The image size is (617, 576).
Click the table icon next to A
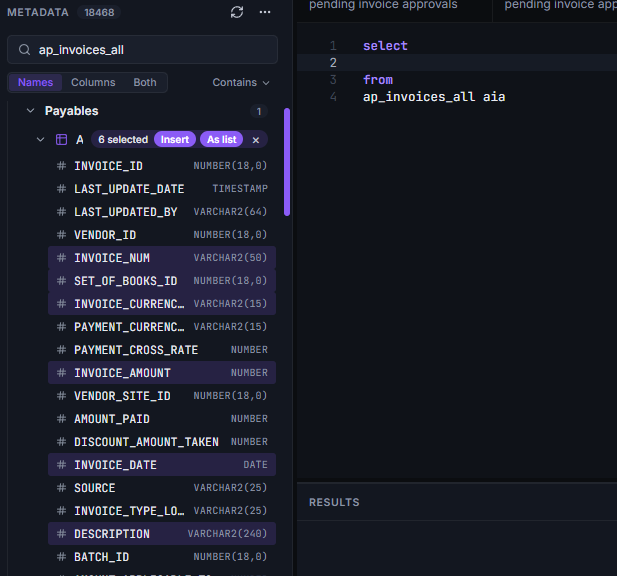(x=61, y=140)
